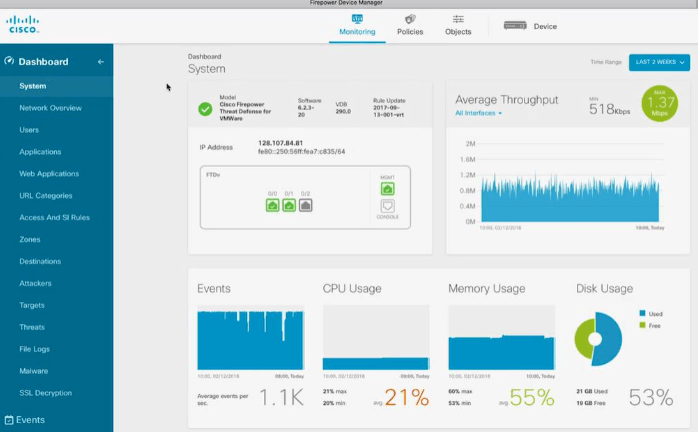Click the Policies shield icon
The width and height of the screenshot is (698, 432).
pos(410,19)
